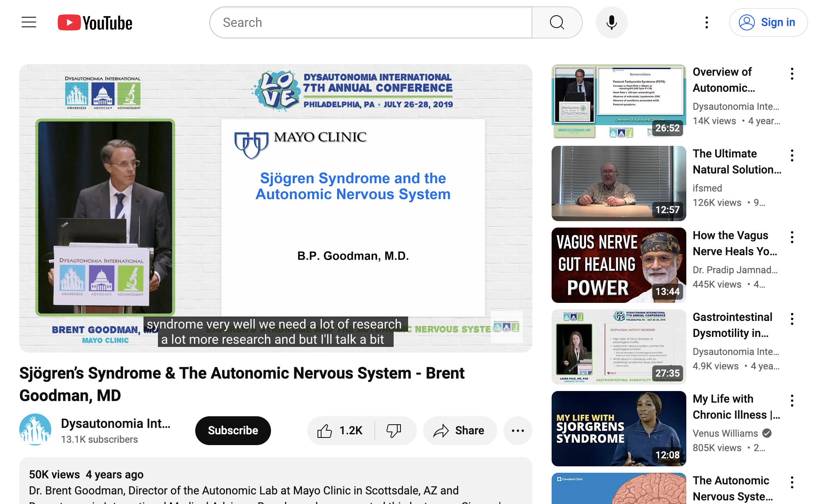Focus the Search input field

(x=371, y=22)
